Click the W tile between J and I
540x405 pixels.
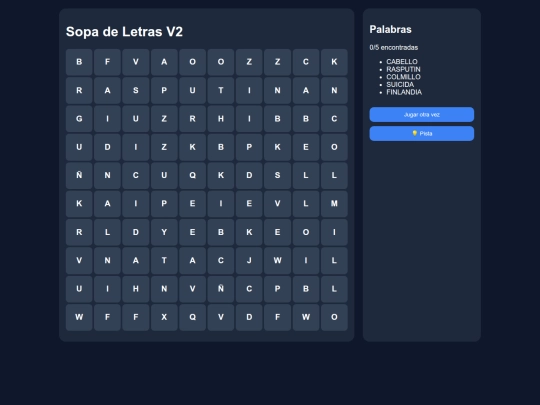pyautogui.click(x=278, y=260)
